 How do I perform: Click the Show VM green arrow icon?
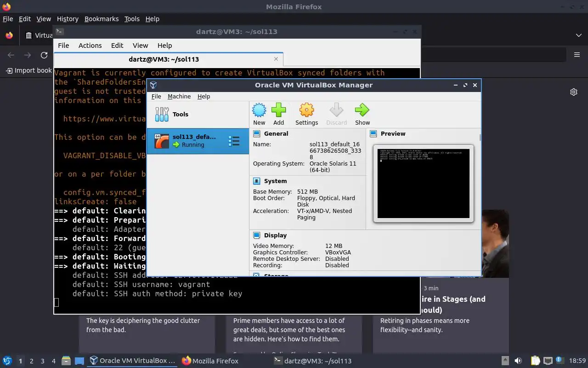coord(362,110)
